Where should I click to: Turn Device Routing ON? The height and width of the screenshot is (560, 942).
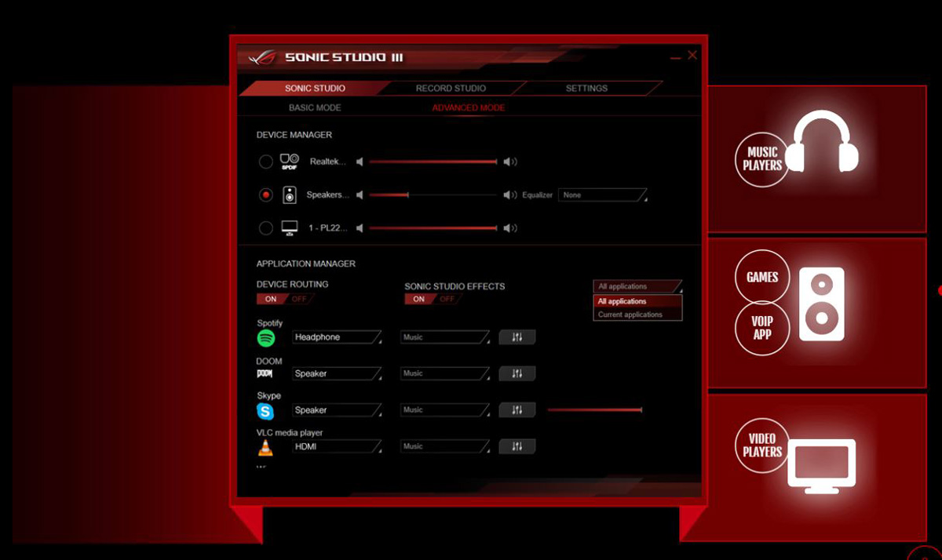pos(271,299)
